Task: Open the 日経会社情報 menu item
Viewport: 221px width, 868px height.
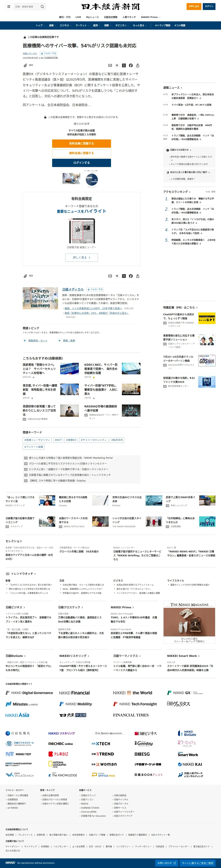Action: coord(110,17)
